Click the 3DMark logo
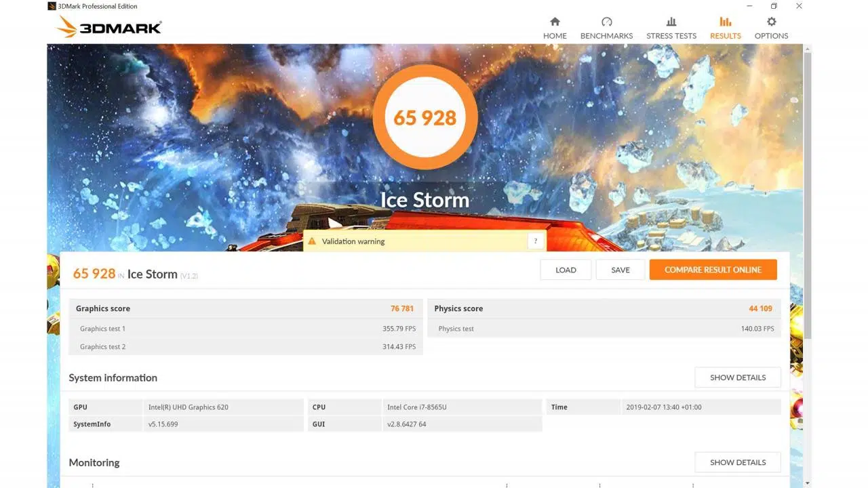868x488 pixels. point(109,28)
